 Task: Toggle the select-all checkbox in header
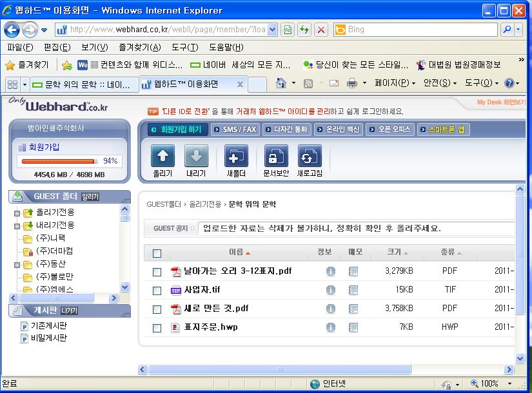[x=157, y=253]
